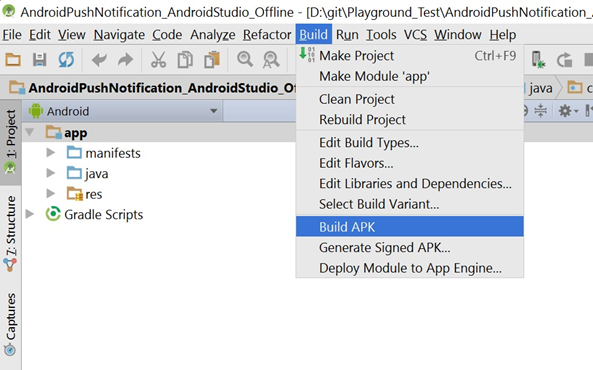This screenshot has width=593, height=370.
Task: Expand the manifests folder
Action: pos(51,152)
